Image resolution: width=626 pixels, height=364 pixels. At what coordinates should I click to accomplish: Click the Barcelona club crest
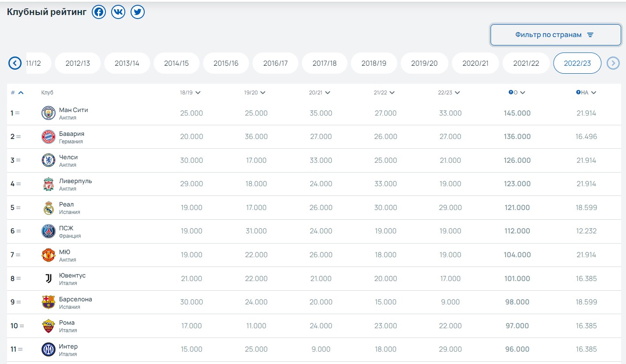(x=48, y=302)
